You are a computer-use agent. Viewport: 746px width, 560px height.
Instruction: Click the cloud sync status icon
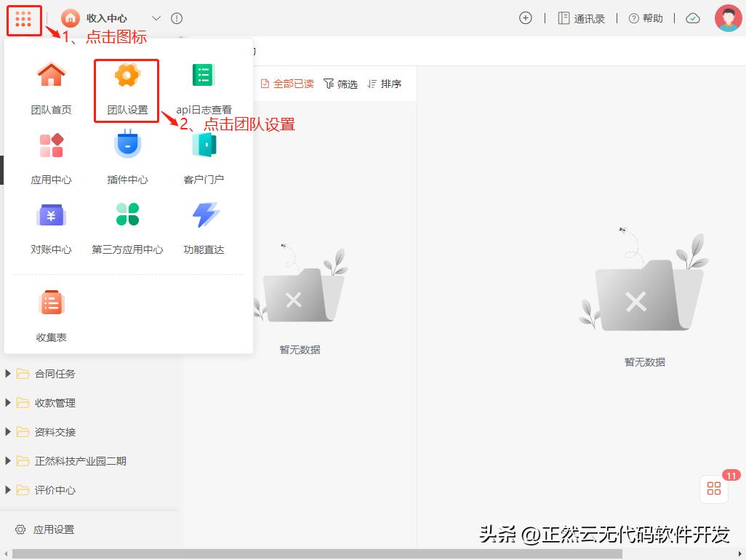point(693,18)
